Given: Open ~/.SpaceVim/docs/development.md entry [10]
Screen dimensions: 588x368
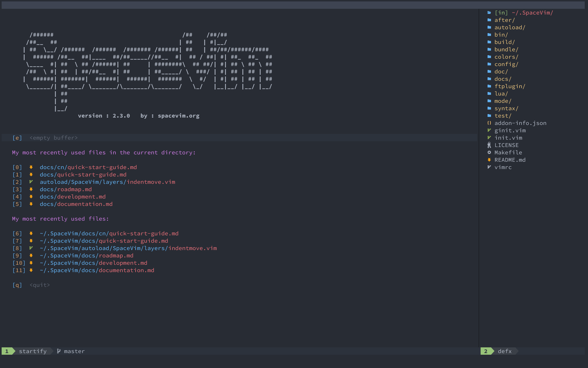Looking at the screenshot, I should [x=94, y=263].
